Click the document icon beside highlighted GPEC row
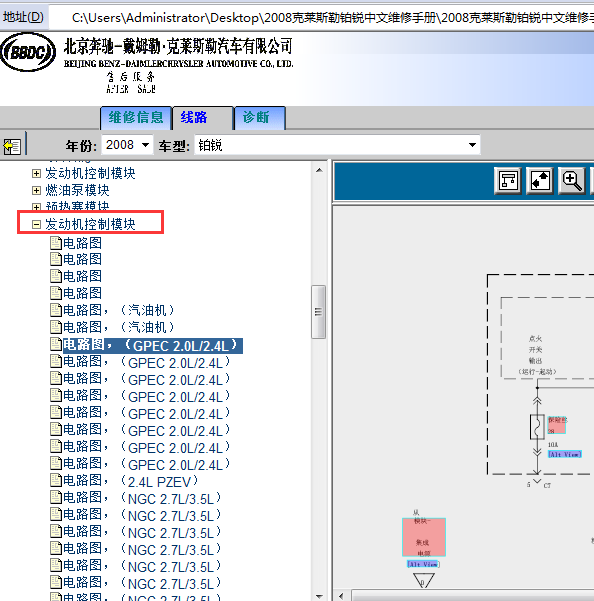 click(56, 345)
